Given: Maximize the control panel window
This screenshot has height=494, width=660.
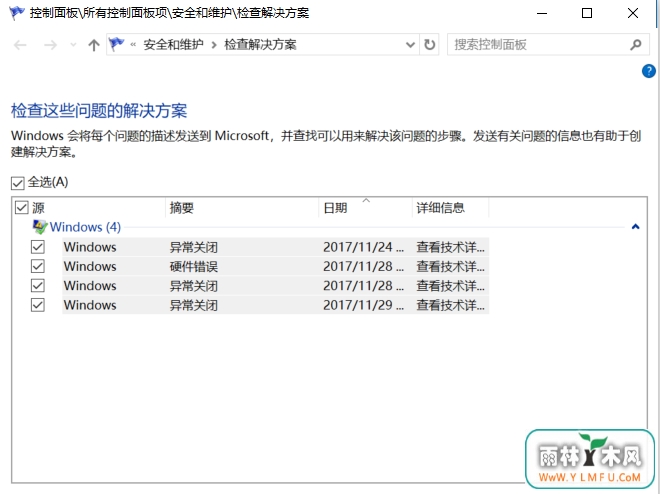Looking at the screenshot, I should (x=587, y=13).
